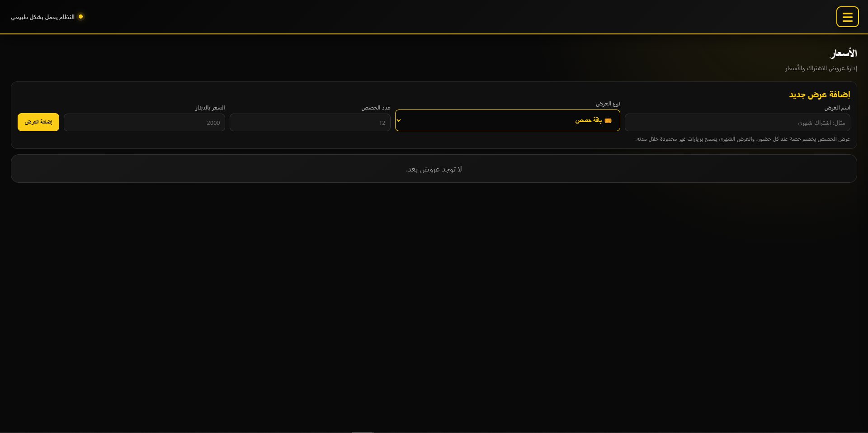Click the عدد الحصص field label

click(x=376, y=108)
